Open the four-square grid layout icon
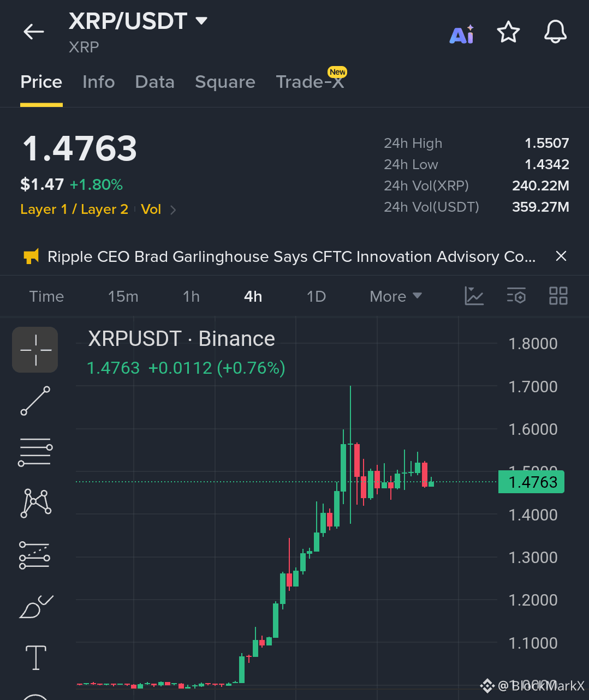 click(558, 296)
